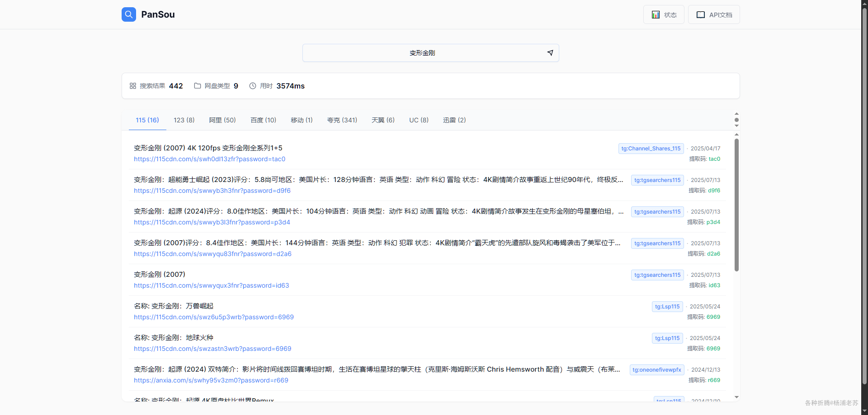Click the tab strip scroll-up arrow
Viewport: 868px width, 415px height.
736,114
